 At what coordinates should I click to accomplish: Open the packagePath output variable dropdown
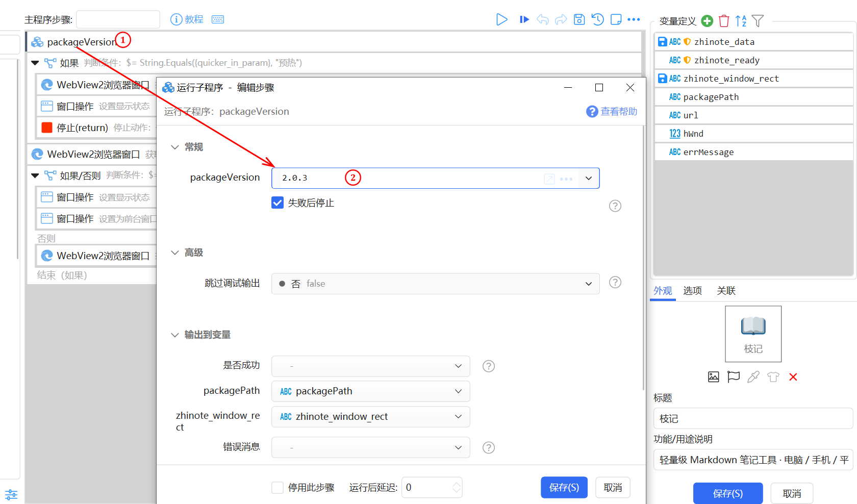pos(371,391)
